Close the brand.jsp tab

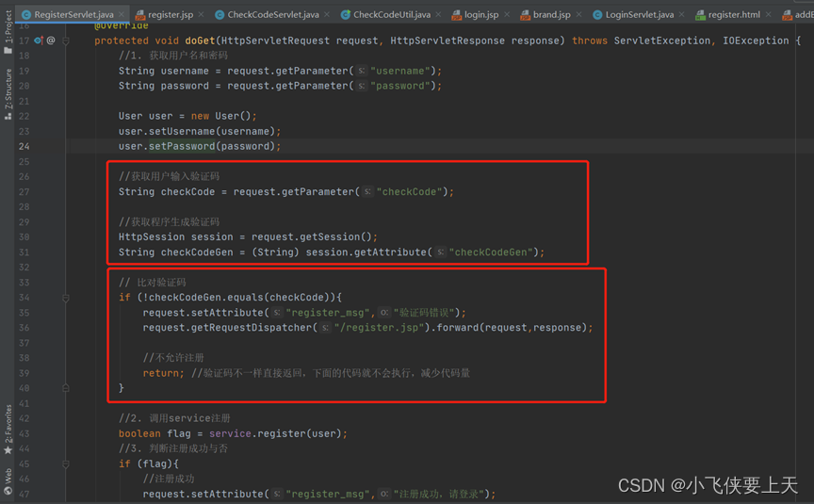(x=578, y=14)
